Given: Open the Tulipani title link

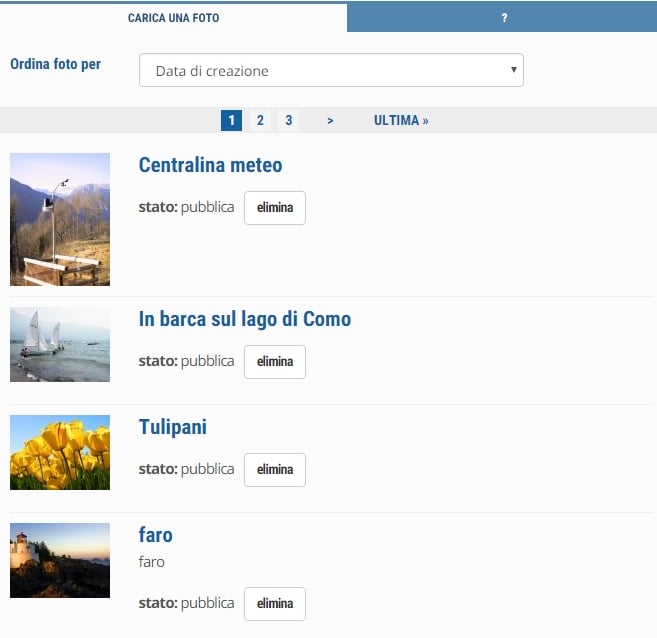Looking at the screenshot, I should (172, 427).
